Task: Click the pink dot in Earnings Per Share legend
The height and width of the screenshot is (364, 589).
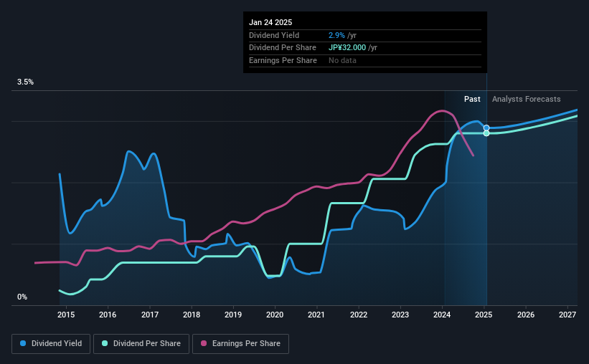Action: click(x=204, y=343)
